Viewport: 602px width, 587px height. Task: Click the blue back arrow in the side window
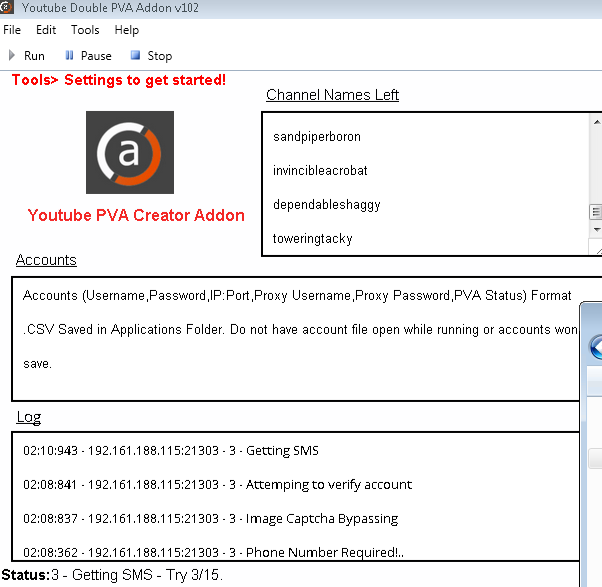pos(596,347)
